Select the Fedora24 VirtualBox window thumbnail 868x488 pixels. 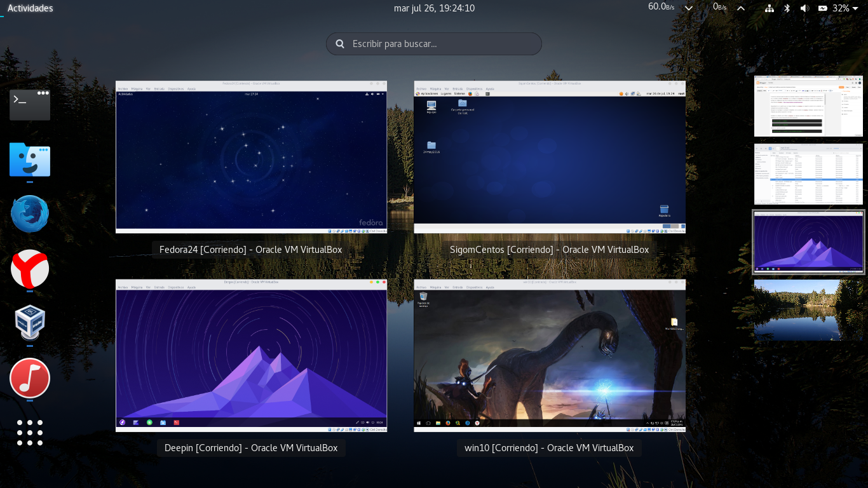tap(251, 157)
